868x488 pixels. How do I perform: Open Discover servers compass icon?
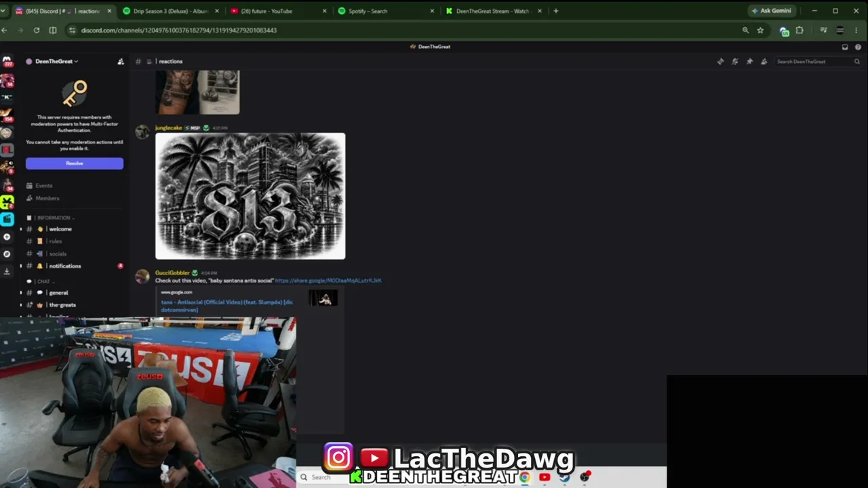coord(7,254)
